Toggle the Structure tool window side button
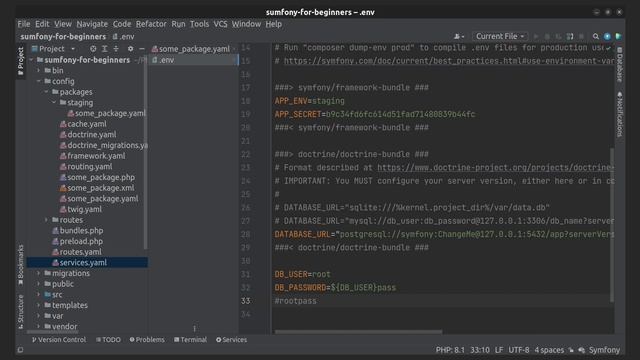The width and height of the screenshot is (640, 360). (x=20, y=311)
